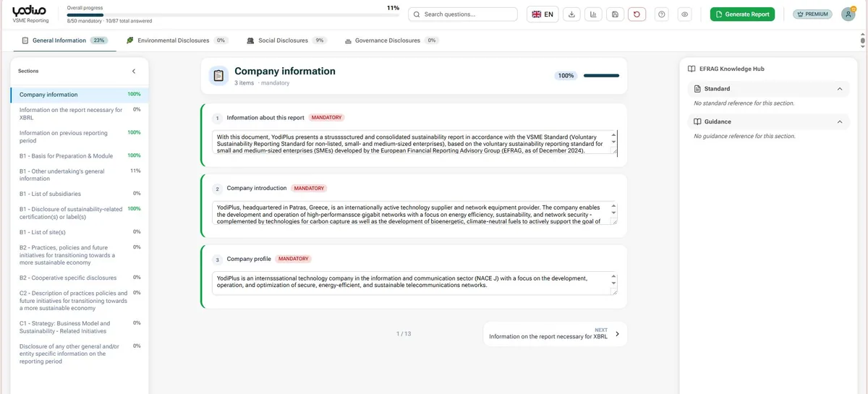
Task: Click the red reset icon
Action: [x=637, y=14]
